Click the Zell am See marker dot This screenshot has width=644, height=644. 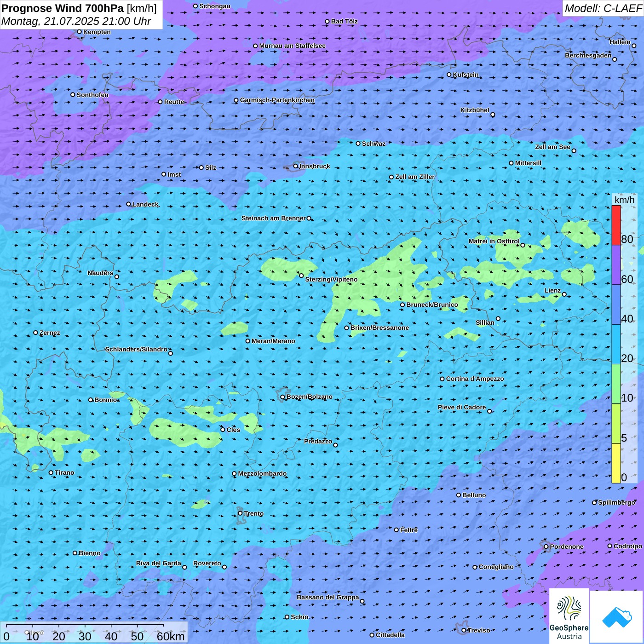(x=574, y=150)
